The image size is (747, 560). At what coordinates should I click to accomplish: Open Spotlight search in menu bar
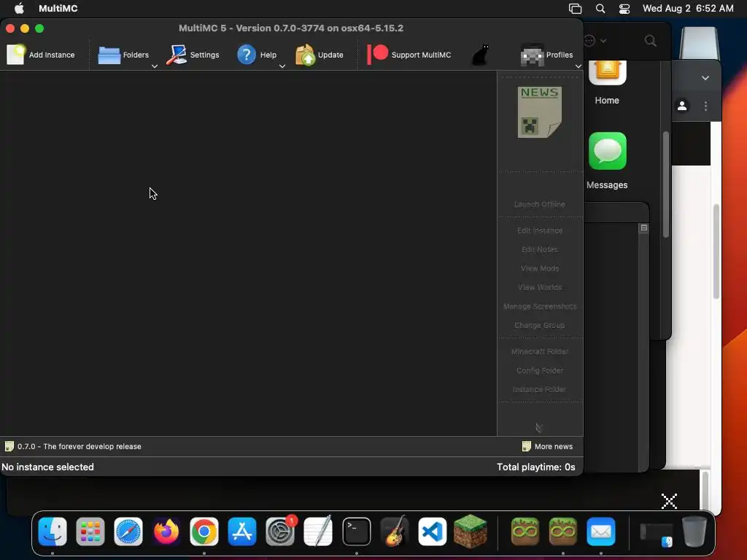600,9
